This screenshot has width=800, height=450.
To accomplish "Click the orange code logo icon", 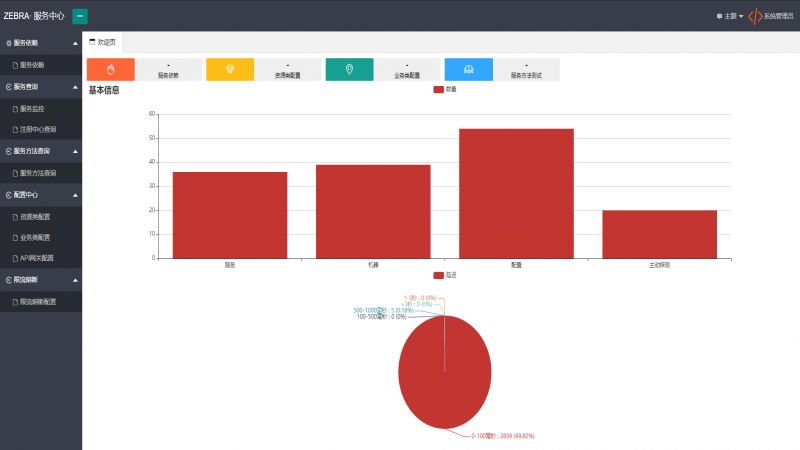I will (754, 16).
